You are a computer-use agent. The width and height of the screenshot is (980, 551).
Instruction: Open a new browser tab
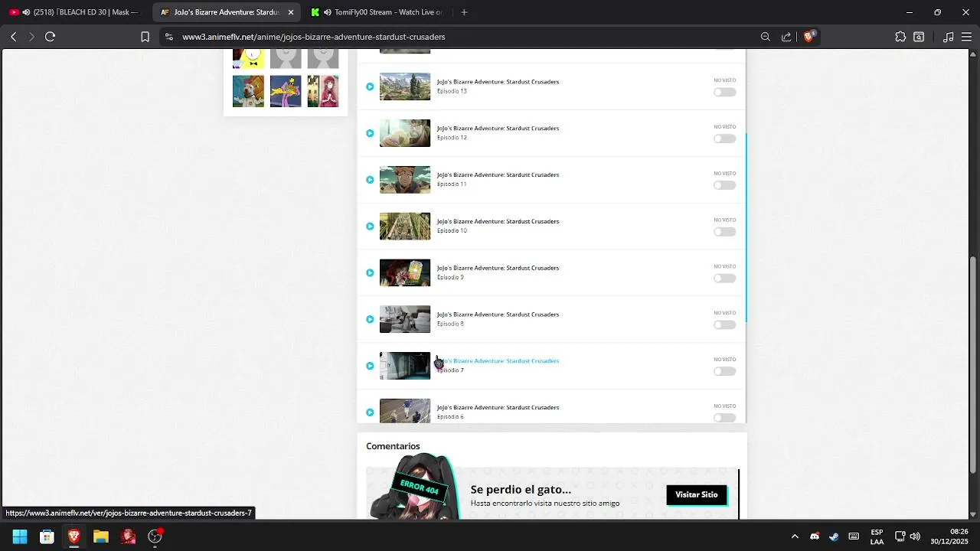click(464, 12)
